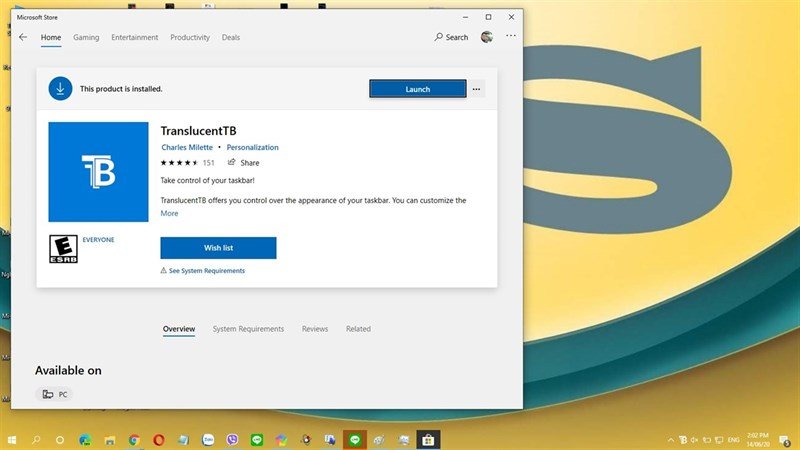Open the See more menu in Store header
800x450 pixels.
click(x=511, y=36)
